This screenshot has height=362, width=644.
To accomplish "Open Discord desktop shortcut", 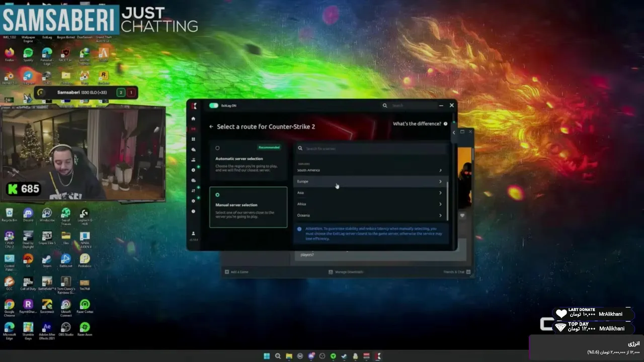I will [x=28, y=215].
